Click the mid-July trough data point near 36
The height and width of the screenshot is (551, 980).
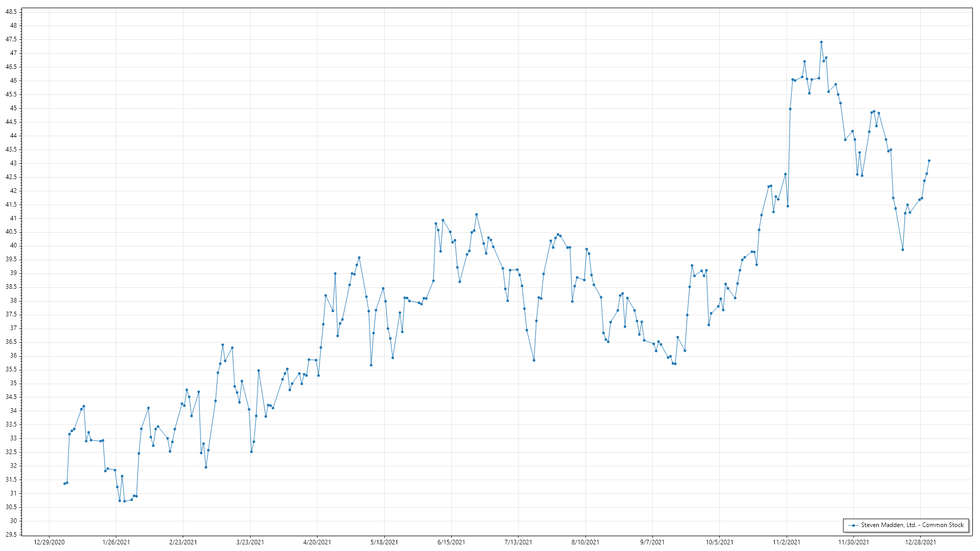coord(534,360)
